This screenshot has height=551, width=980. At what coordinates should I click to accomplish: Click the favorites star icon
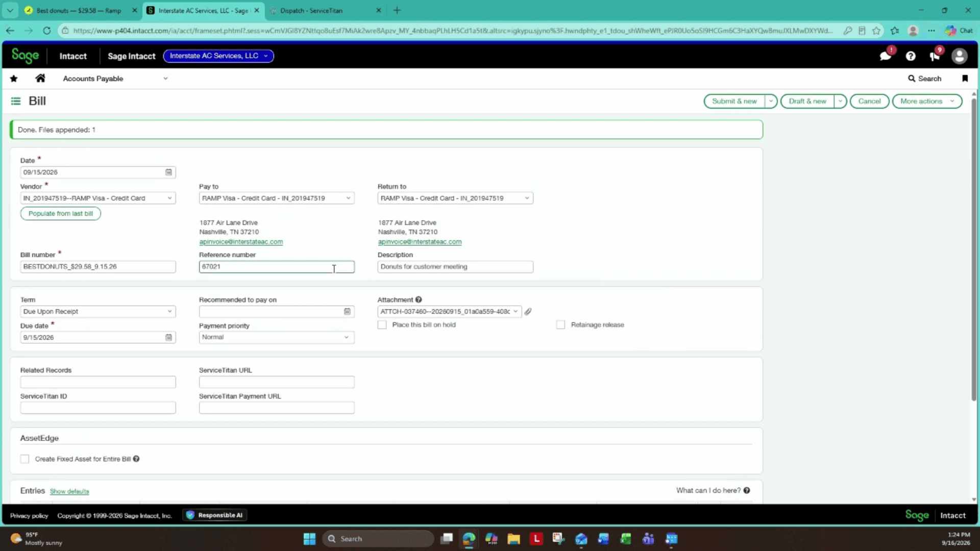pos(14,79)
